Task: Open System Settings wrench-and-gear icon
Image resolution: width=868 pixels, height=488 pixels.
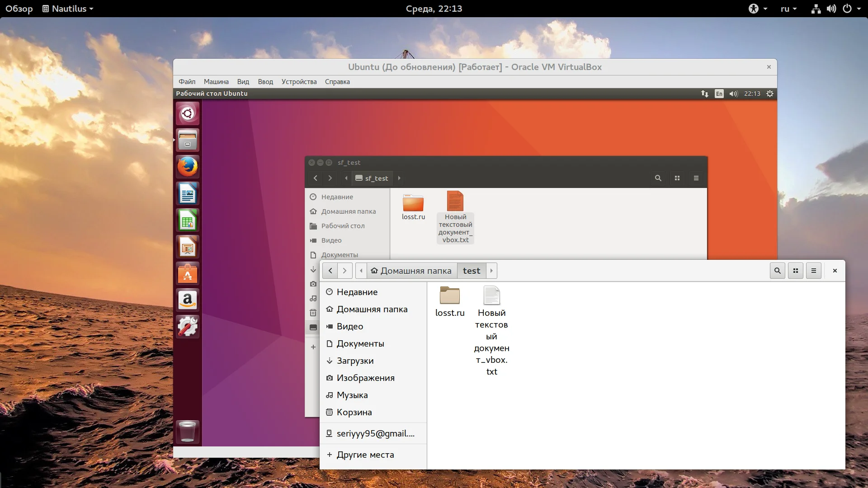Action: 187,327
